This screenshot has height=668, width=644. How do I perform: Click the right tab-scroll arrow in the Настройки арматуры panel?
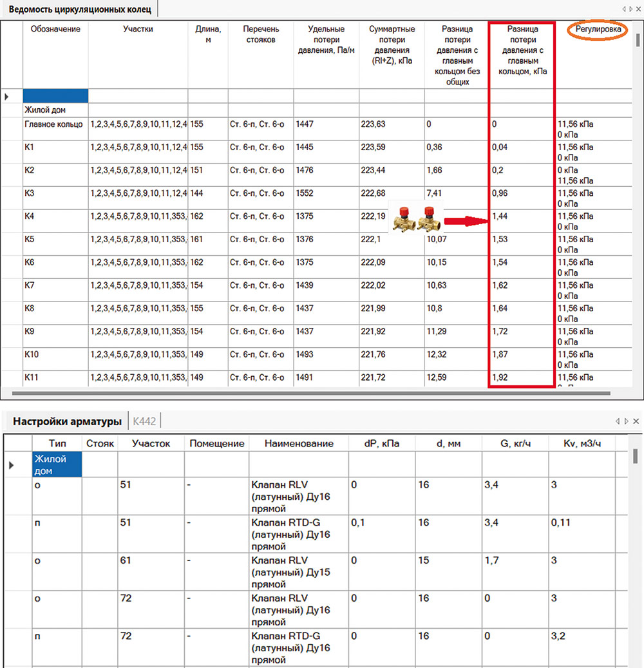(x=625, y=421)
